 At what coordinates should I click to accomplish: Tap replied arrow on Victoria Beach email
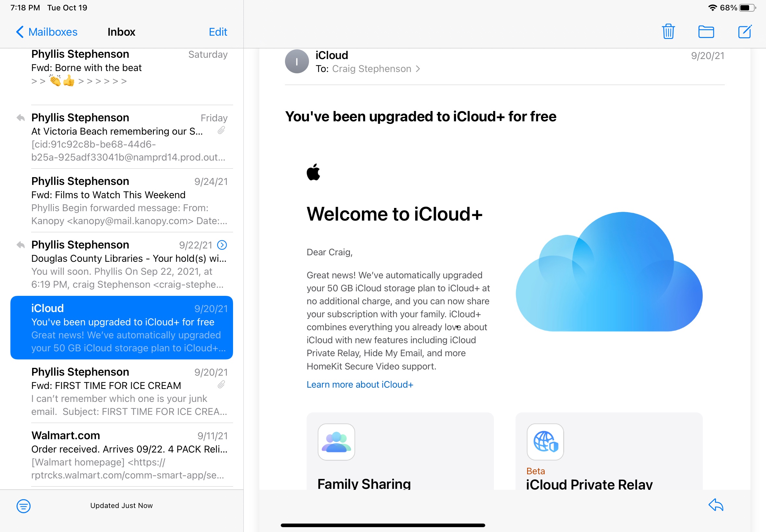[21, 118]
